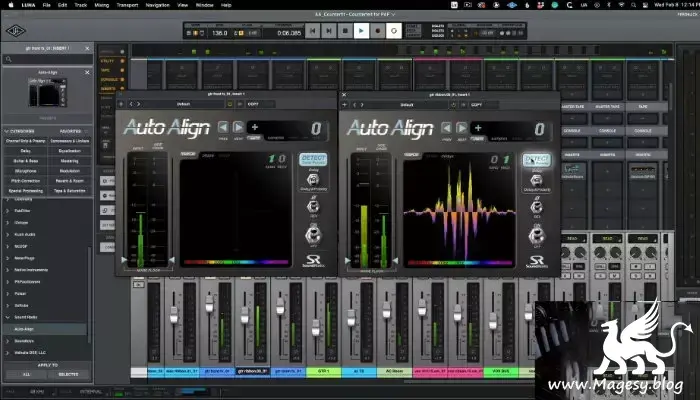Viewport: 700px width, 400px height.
Task: Click the Presets button in browser
Action: pyautogui.click(x=47, y=118)
